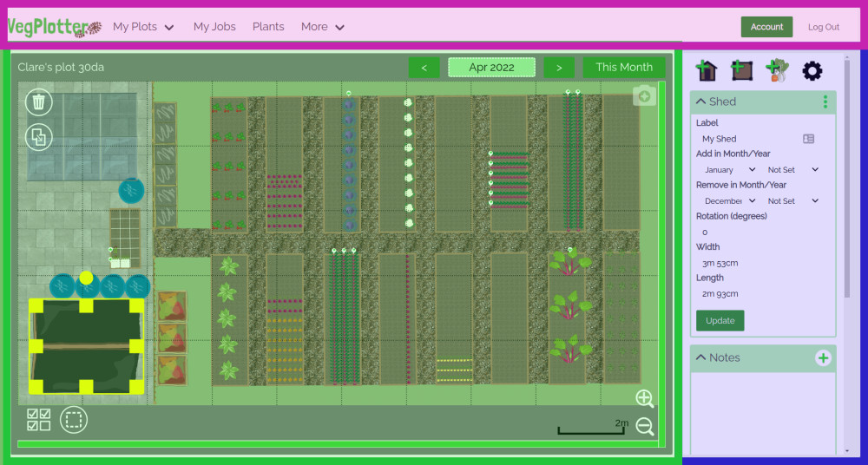868x465 pixels.
Task: Click the Update button
Action: pos(720,320)
